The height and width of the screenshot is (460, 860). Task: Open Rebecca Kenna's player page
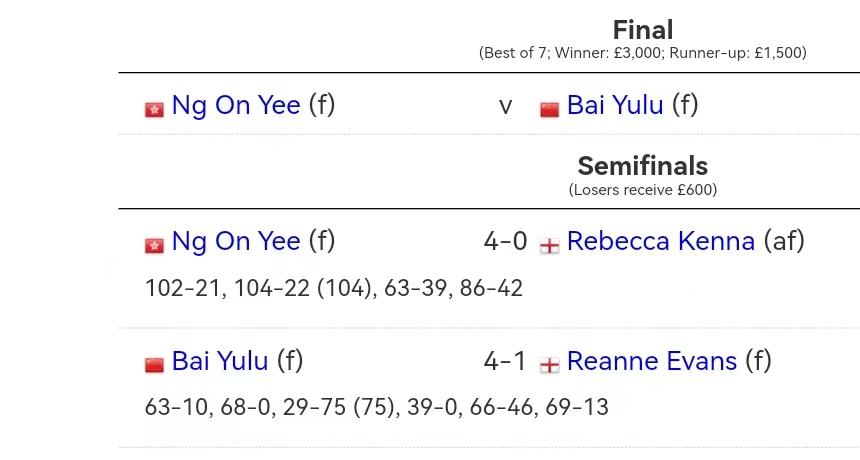(661, 241)
